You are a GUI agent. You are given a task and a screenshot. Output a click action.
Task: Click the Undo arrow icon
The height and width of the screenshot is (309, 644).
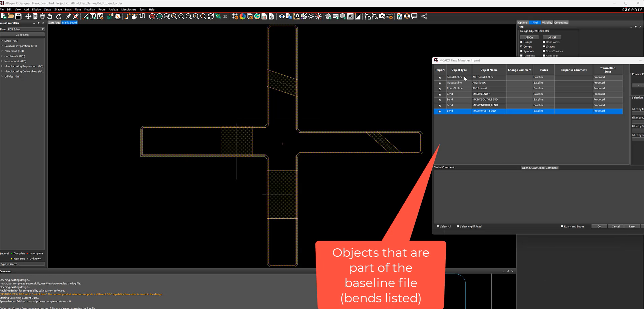(50, 16)
